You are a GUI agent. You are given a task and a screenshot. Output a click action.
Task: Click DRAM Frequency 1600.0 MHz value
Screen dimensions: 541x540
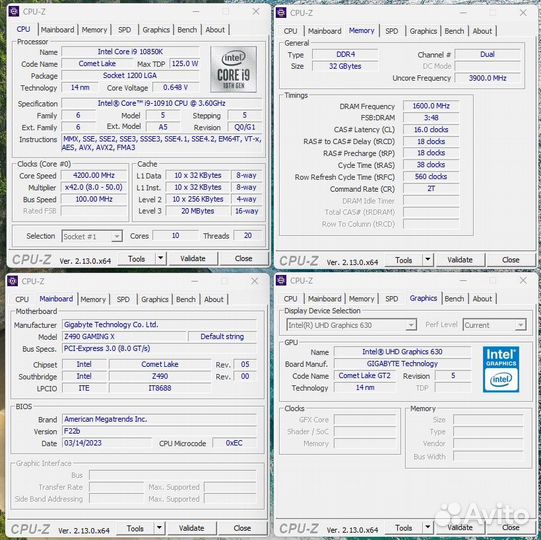coord(431,106)
